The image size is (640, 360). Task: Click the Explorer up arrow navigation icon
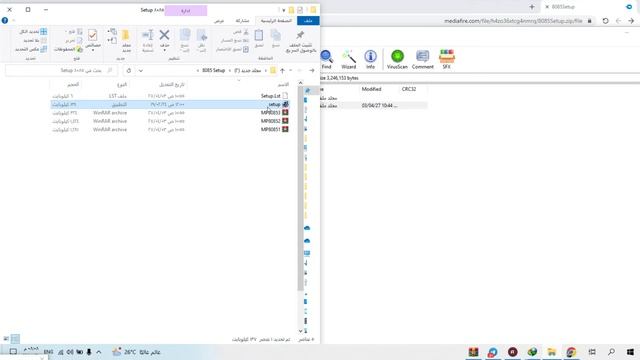282,71
